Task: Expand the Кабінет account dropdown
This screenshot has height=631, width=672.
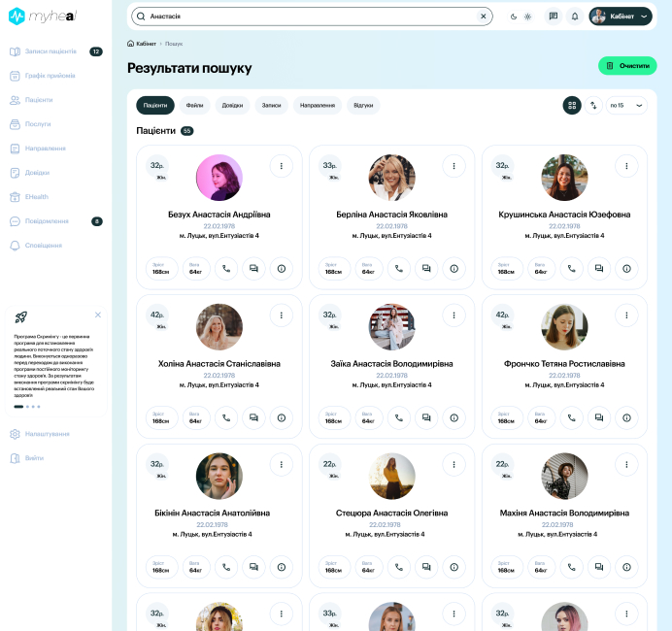Action: (x=621, y=17)
